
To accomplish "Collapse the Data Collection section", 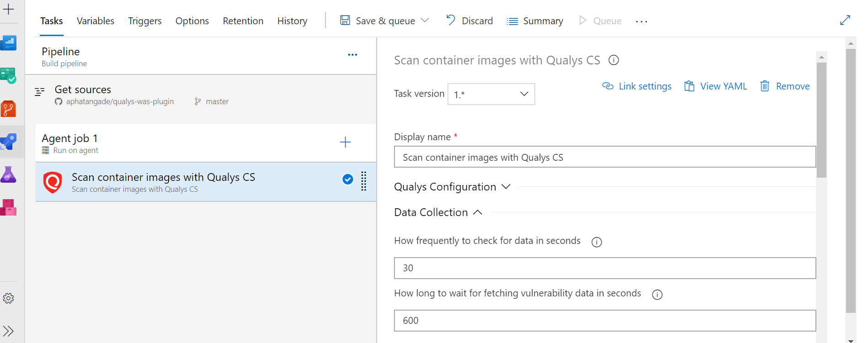I will (x=438, y=212).
